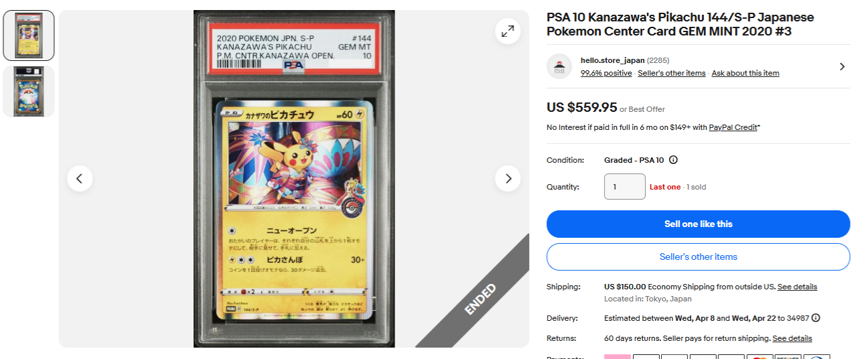Select the first thumbnail of card front
The image size is (868, 359).
click(29, 35)
